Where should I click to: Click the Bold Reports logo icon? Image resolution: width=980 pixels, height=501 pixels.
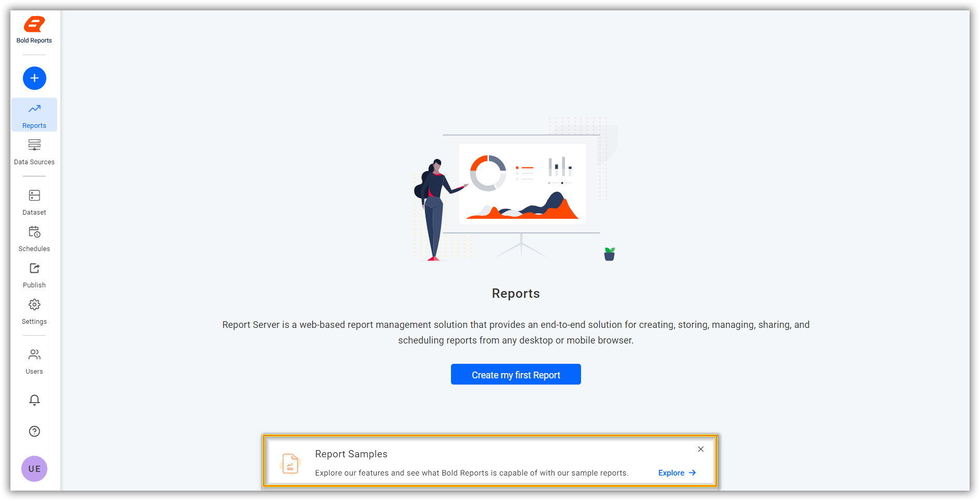[33, 24]
